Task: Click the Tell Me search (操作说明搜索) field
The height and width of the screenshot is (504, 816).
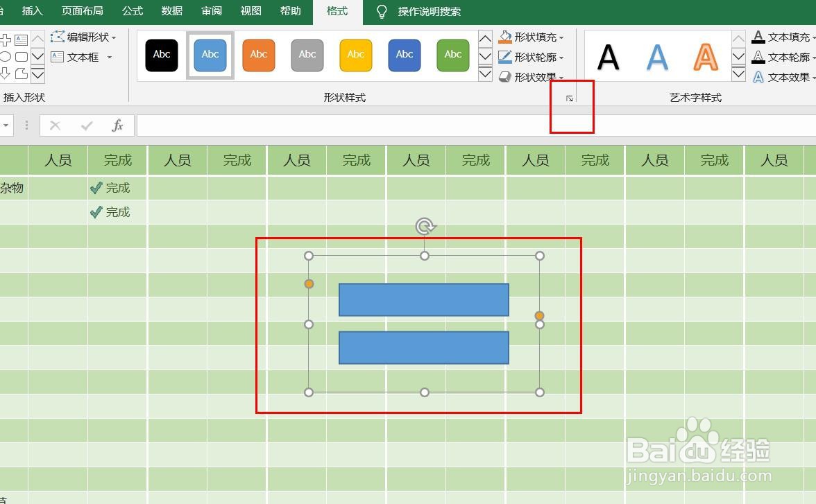Action: tap(430, 11)
